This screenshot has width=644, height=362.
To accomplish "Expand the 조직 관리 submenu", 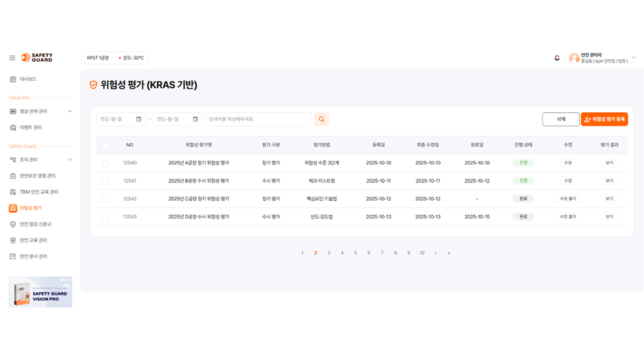I will 70,160.
